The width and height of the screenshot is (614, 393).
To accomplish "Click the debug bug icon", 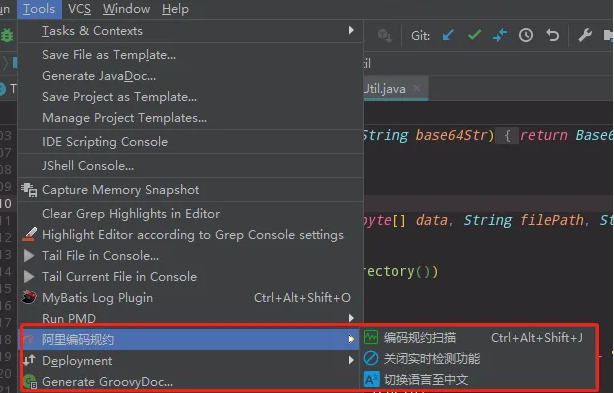I will [7, 36].
